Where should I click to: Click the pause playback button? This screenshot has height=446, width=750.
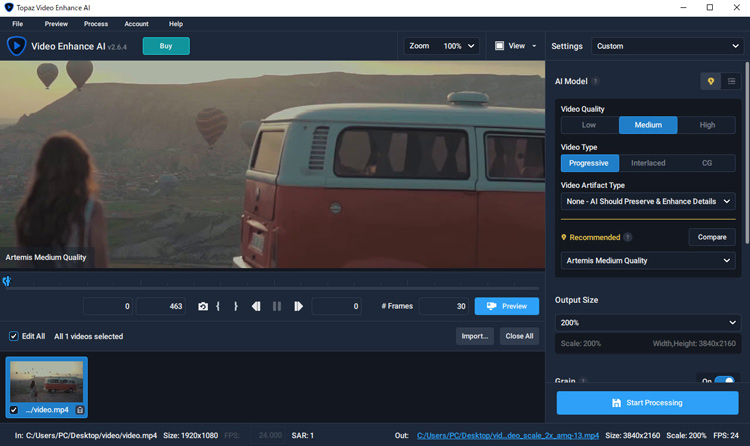coord(277,306)
